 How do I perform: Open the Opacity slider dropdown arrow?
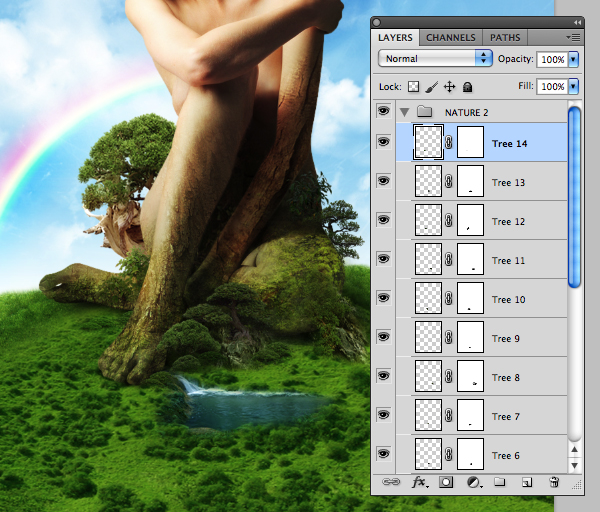[x=573, y=59]
